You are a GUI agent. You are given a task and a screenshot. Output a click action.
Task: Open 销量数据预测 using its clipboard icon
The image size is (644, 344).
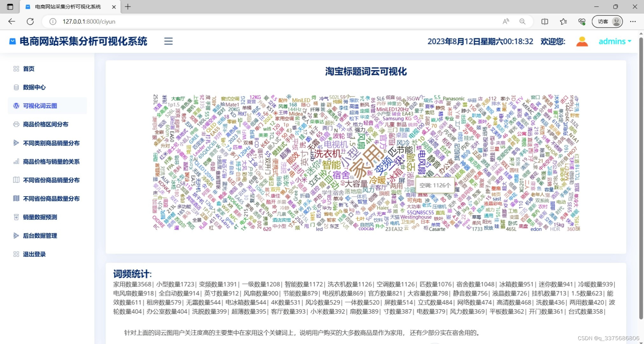point(16,217)
